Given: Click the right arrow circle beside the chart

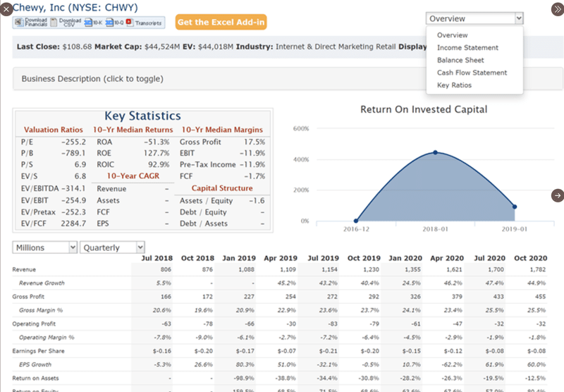Looking at the screenshot, I should pyautogui.click(x=557, y=195).
